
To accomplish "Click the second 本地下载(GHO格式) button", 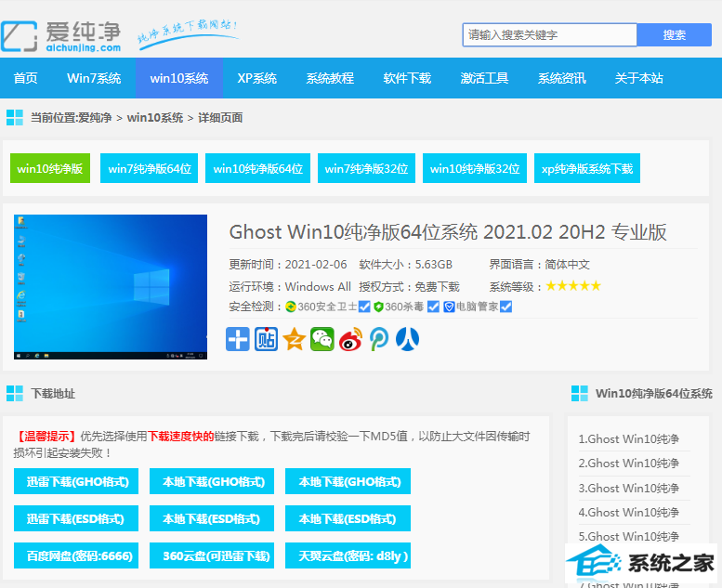I will click(348, 481).
